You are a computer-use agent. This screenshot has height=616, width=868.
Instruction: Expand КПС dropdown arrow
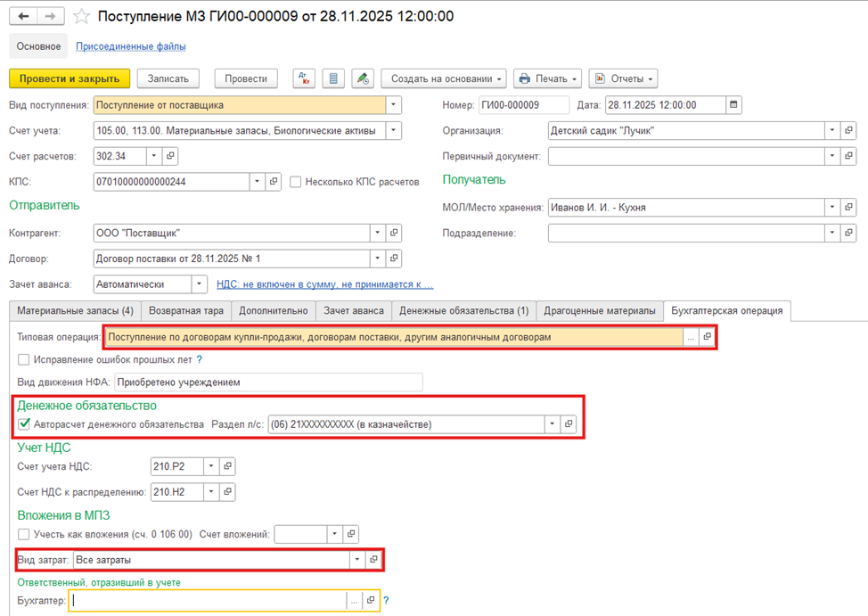[x=257, y=182]
